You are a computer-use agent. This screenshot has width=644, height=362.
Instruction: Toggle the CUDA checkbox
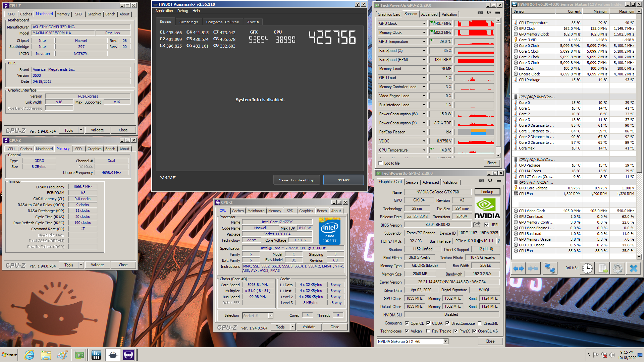tap(428, 323)
